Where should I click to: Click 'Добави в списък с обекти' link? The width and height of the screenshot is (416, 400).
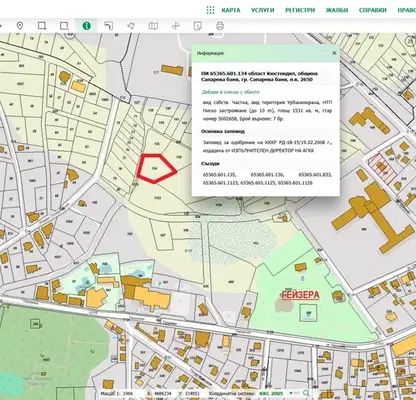point(230,92)
